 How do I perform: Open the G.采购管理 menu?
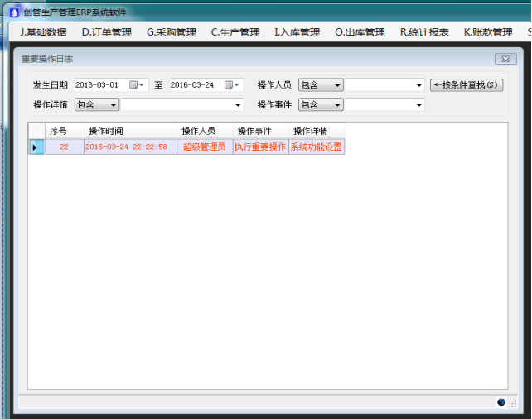tap(171, 32)
